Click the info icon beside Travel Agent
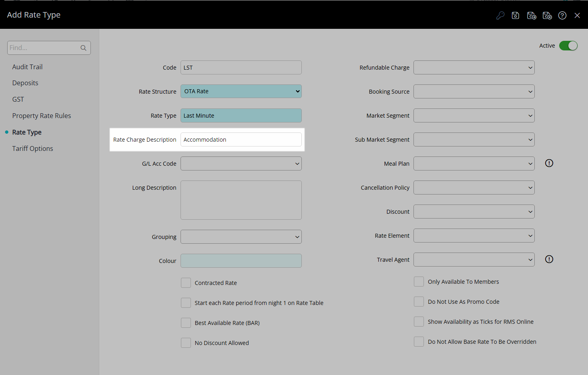The image size is (588, 375). pos(549,259)
